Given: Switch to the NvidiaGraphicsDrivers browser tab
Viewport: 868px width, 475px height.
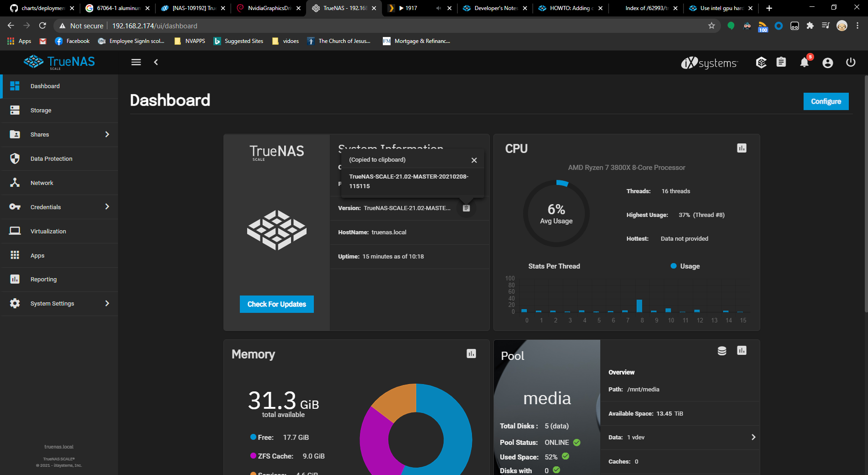Looking at the screenshot, I should (269, 8).
